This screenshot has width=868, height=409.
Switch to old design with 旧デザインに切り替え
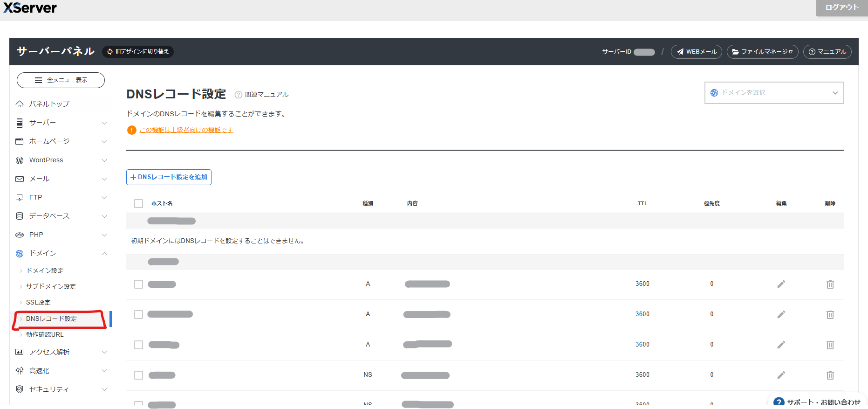click(138, 51)
